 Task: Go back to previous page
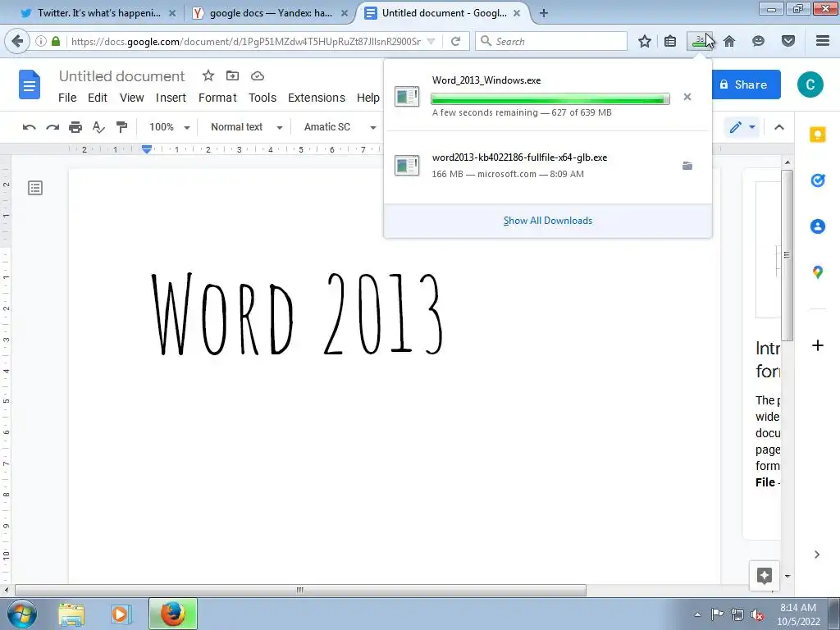tap(17, 41)
